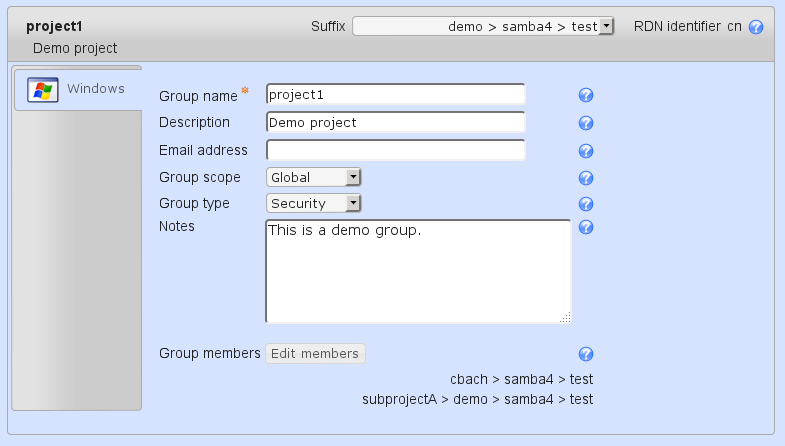Click the Windows logo icon in sidebar
The height and width of the screenshot is (446, 785).
(x=42, y=90)
